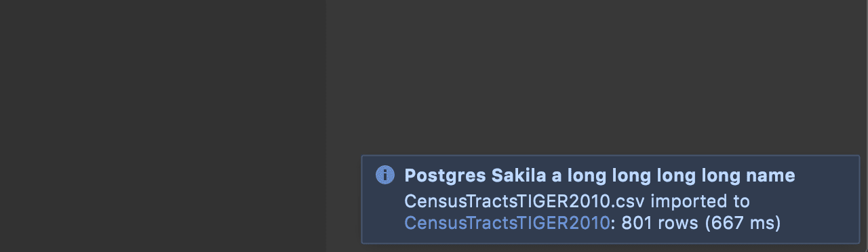Click the empty editor area above notification
Viewport: 868px width, 252px height.
597,75
